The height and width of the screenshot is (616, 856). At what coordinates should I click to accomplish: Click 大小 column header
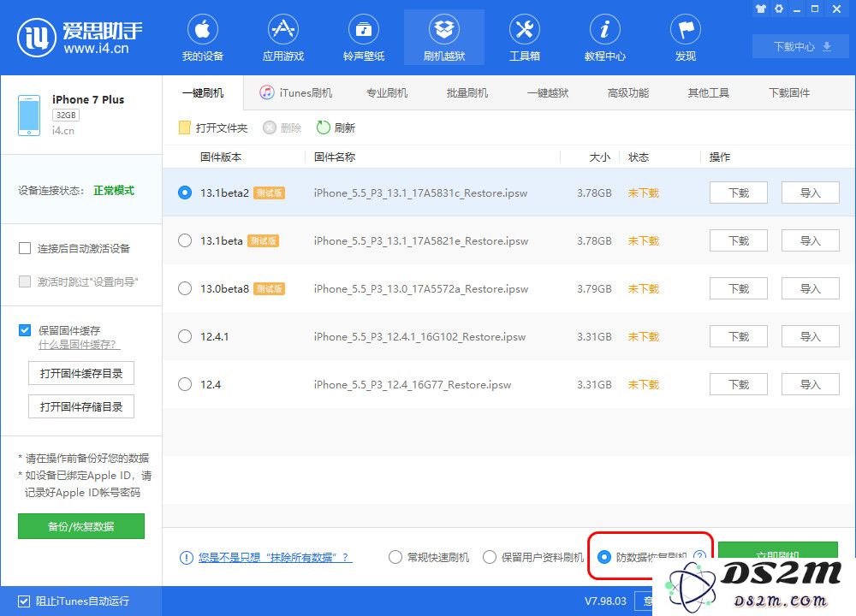pos(599,157)
